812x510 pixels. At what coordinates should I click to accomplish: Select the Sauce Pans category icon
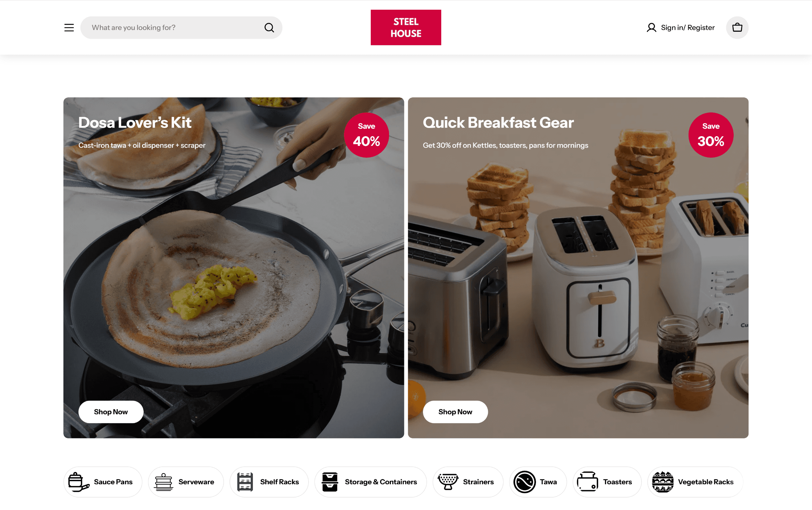pyautogui.click(x=79, y=482)
